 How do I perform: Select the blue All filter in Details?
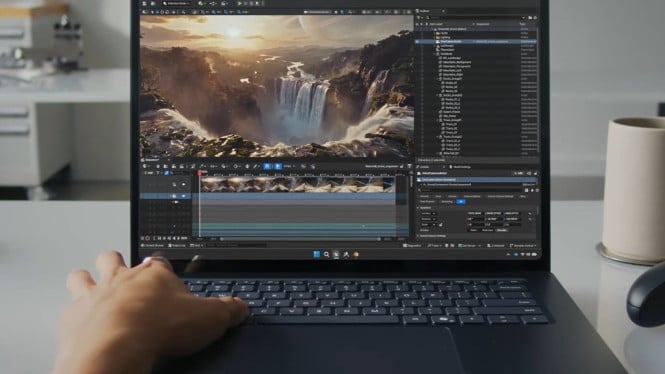click(461, 202)
